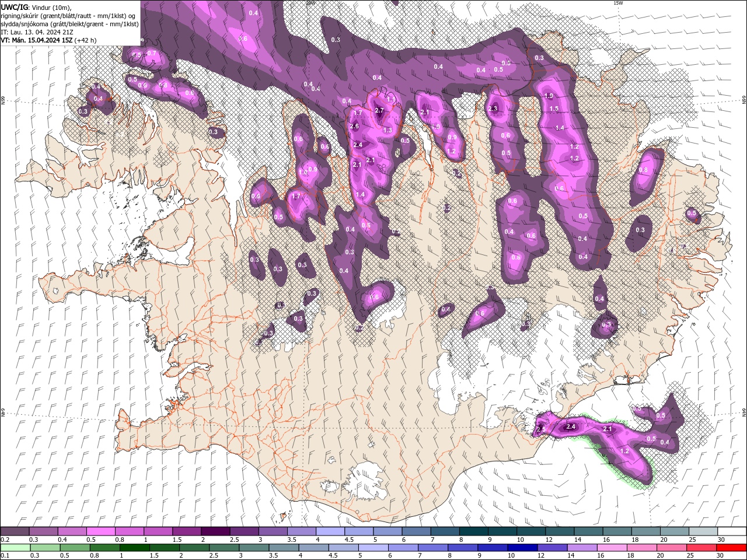Click the '2.3' snowfall value on the map
747x560 pixels.
click(x=493, y=108)
